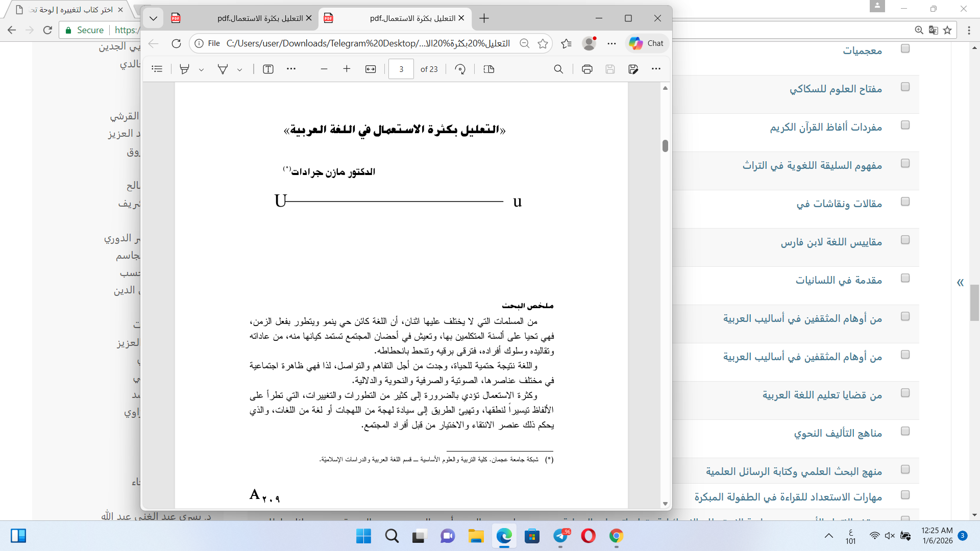This screenshot has height=551, width=980.
Task: Click webpage vertical scrollbar thumb in Chrome
Action: pyautogui.click(x=974, y=303)
